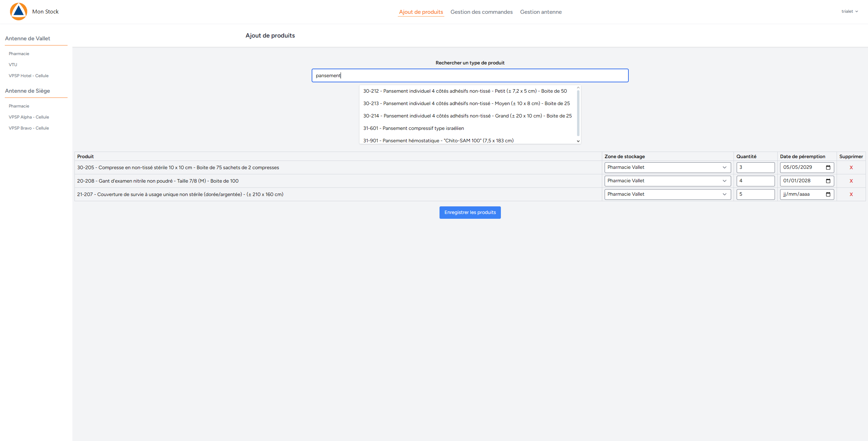
Task: Select 31-601 Pansement compressif type israélien suggestion
Action: (x=413, y=128)
